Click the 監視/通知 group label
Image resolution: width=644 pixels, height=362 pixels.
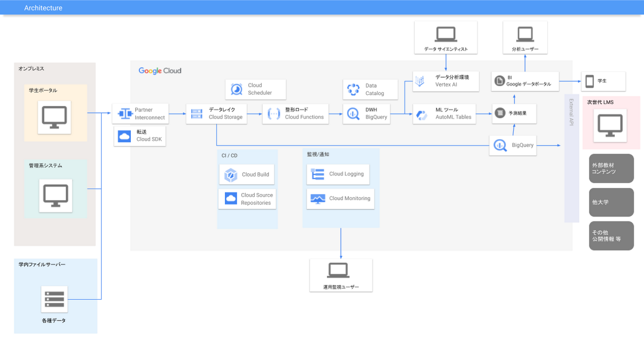318,155
